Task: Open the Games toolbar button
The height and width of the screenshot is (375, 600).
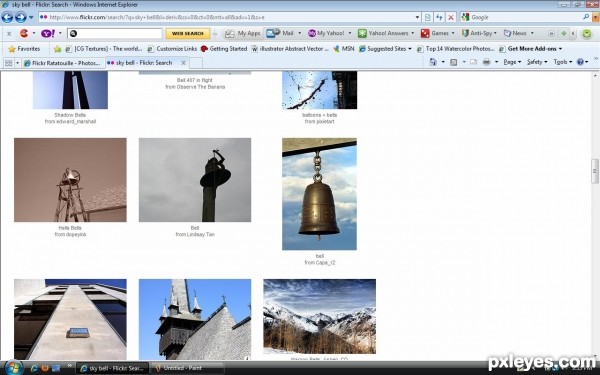Action: click(435, 33)
